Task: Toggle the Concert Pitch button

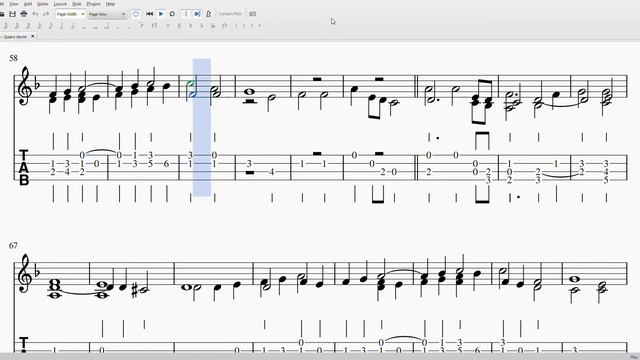Action: [230, 14]
